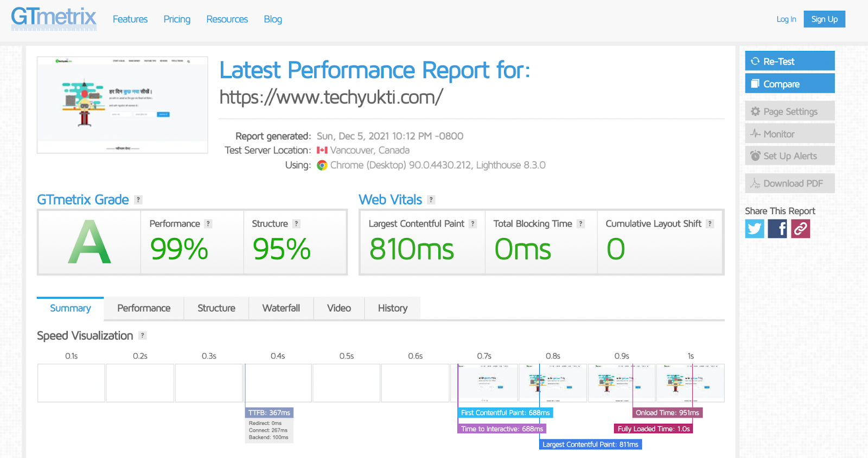This screenshot has width=868, height=458.
Task: Click First Contentful Paint: 688ms marker
Action: 505,412
